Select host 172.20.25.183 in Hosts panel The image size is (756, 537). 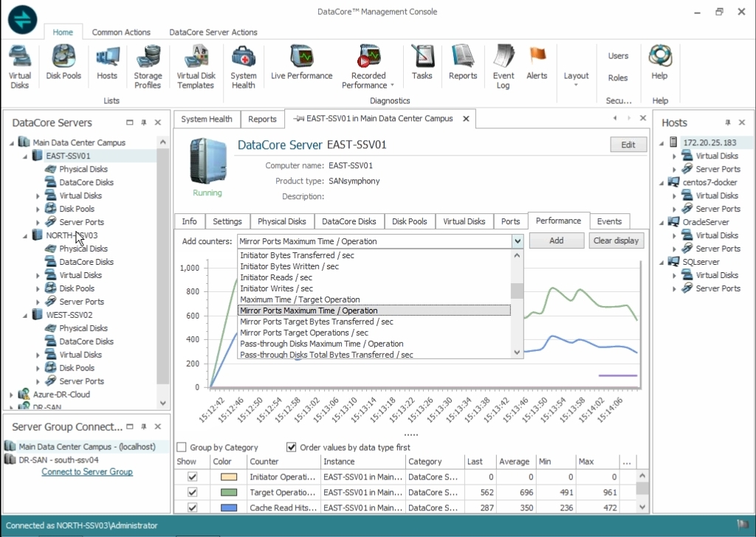click(709, 142)
